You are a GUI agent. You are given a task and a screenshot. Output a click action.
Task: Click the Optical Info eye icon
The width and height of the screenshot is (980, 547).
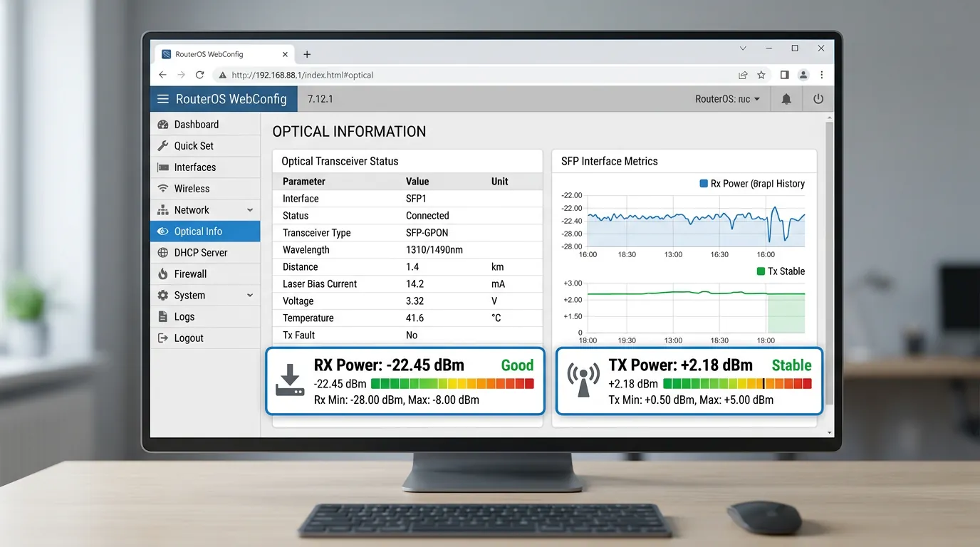(163, 231)
